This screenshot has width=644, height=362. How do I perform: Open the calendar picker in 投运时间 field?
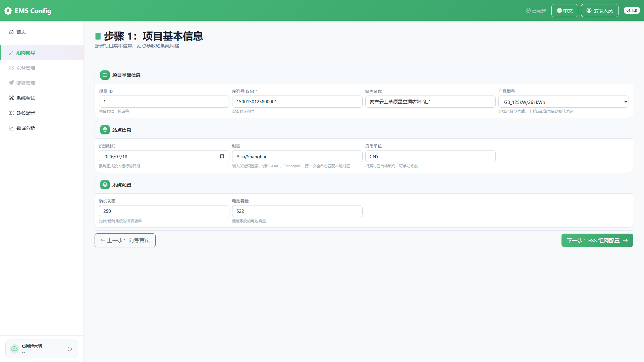[222, 156]
